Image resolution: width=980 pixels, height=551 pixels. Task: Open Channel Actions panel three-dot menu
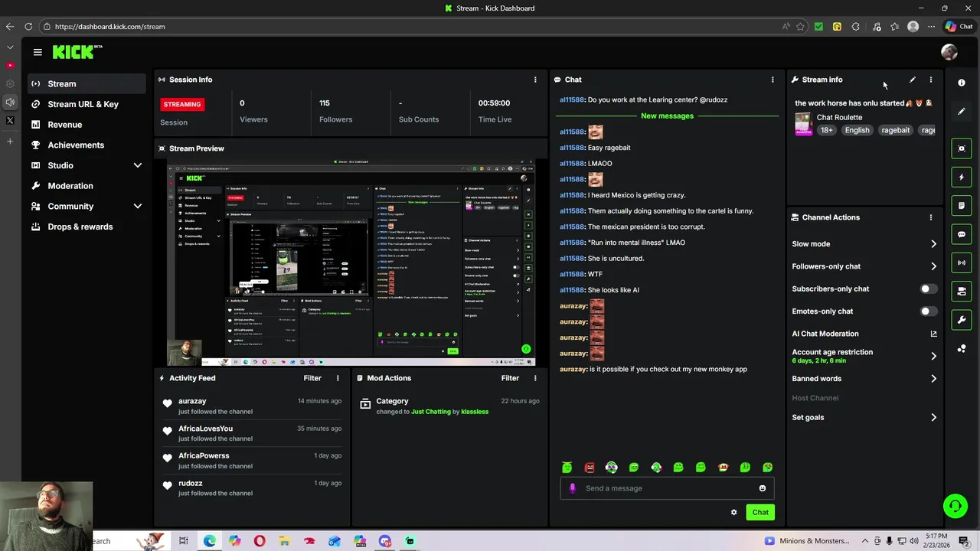tap(931, 217)
